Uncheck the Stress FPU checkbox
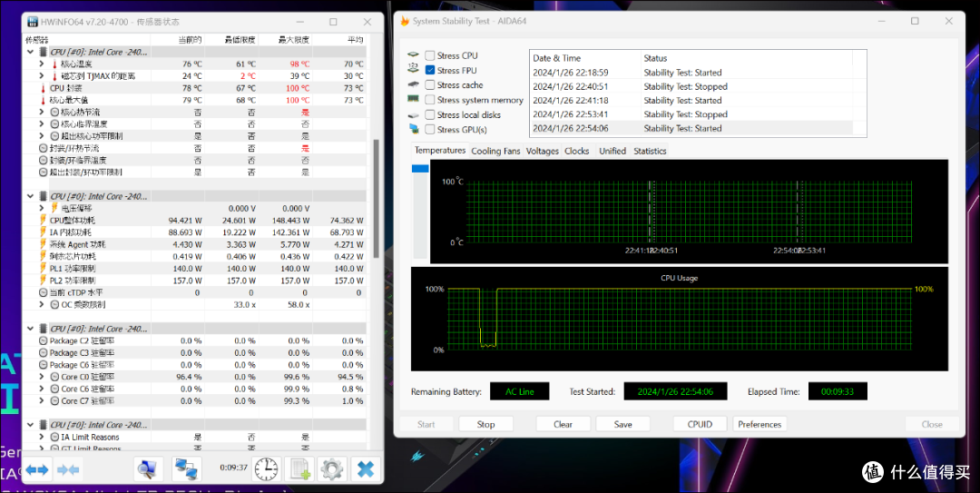 click(x=430, y=70)
